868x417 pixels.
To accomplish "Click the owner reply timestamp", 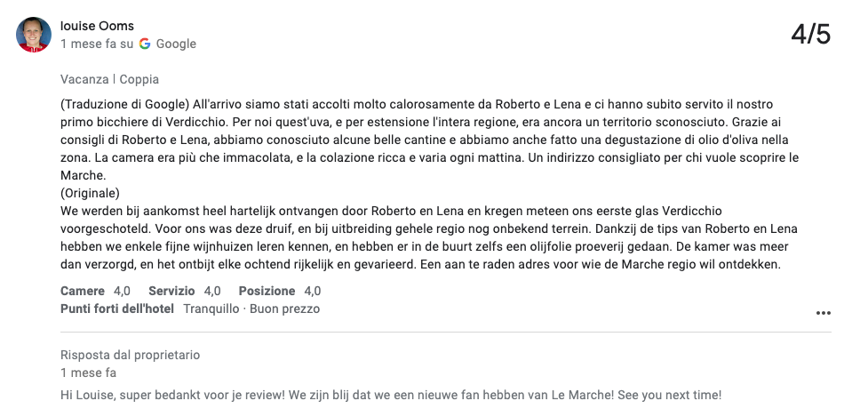I will (x=88, y=373).
